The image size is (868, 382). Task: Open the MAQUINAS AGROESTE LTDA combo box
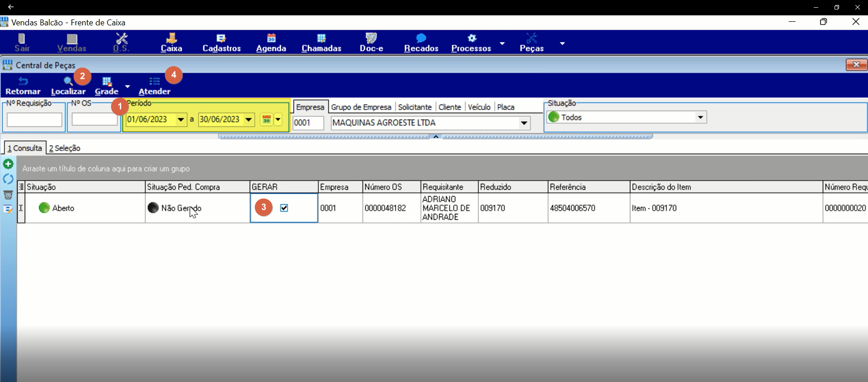pyautogui.click(x=524, y=123)
